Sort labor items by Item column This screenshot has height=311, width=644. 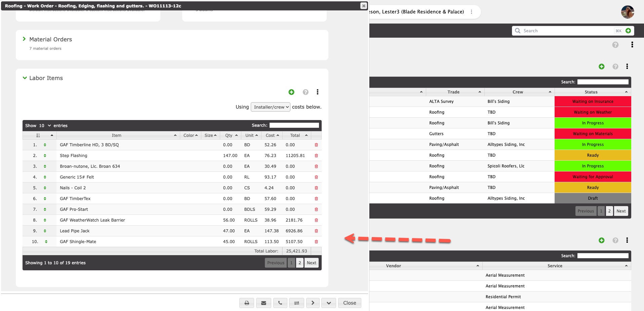click(x=118, y=135)
